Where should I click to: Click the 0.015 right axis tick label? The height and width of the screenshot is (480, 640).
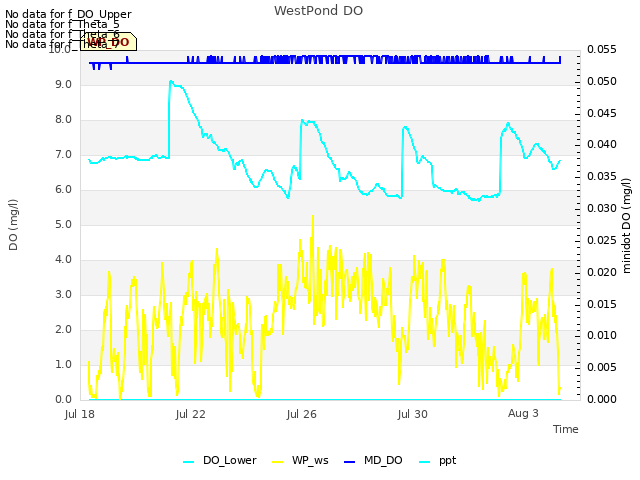coord(602,304)
